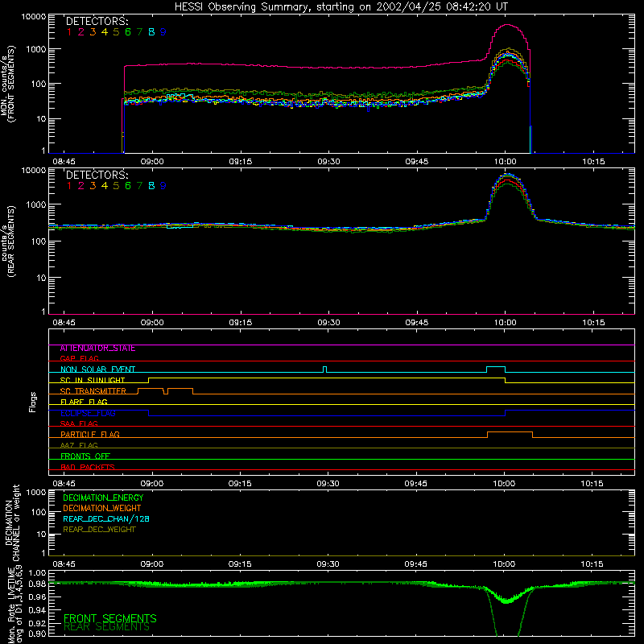Screen dimensions: 644x644
Task: Click the NON_SOLAR_EVENT flag label
Action: (97, 369)
